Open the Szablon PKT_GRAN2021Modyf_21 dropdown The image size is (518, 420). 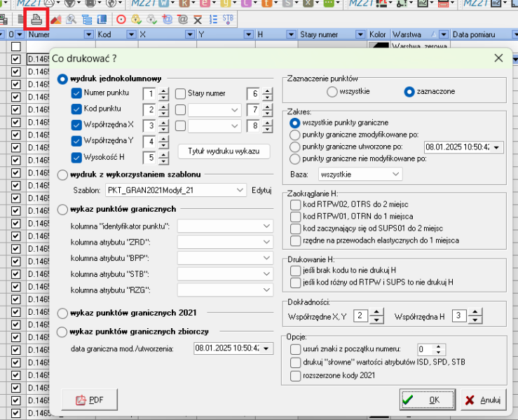click(176, 190)
